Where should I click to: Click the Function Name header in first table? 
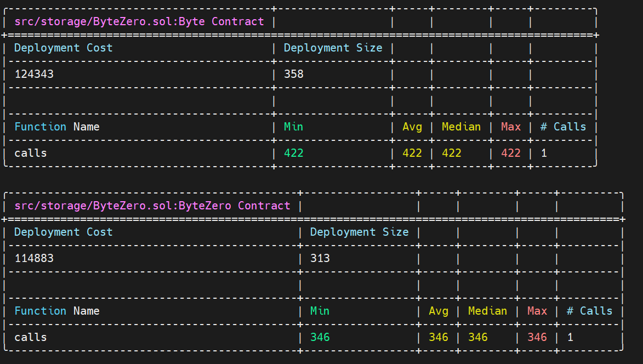[x=57, y=127]
